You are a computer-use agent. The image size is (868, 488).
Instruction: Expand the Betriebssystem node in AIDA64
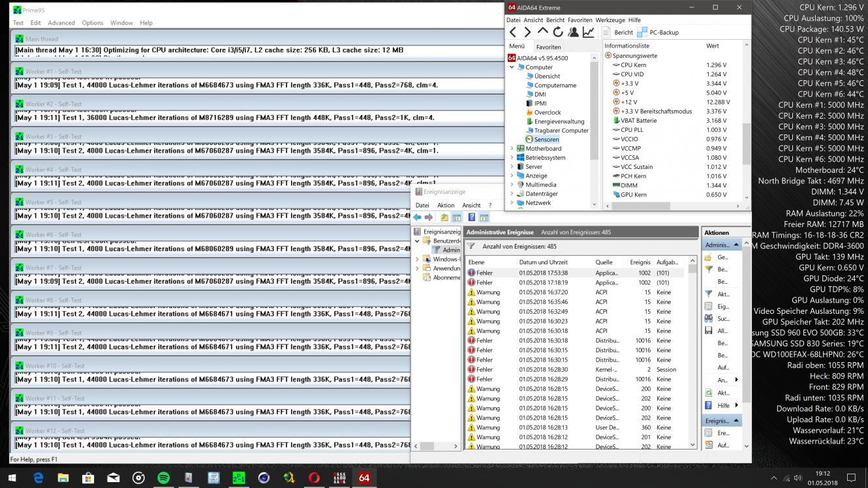tap(512, 157)
